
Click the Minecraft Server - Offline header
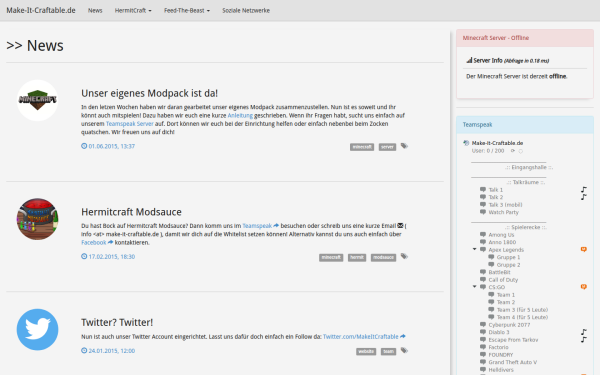tap(525, 38)
